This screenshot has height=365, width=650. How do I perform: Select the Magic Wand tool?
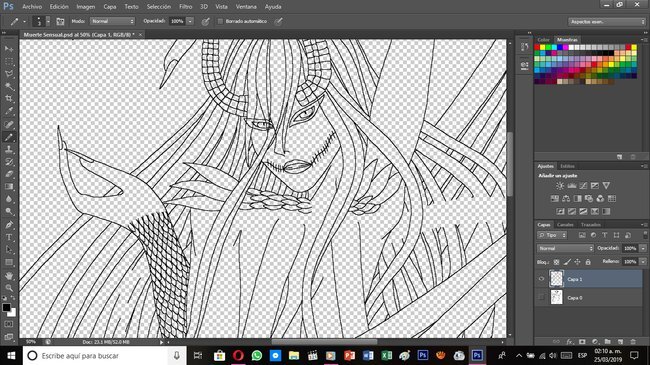[x=9, y=86]
